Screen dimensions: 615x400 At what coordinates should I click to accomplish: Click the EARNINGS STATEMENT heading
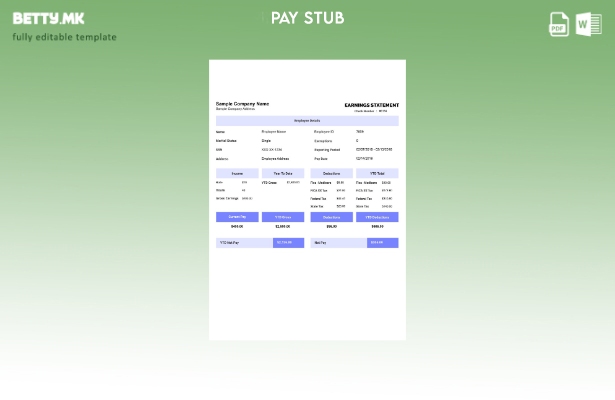coord(371,105)
